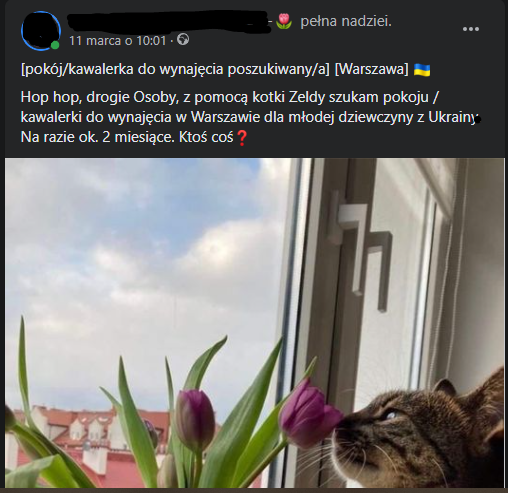This screenshot has width=508, height=493.
Task: Click the red question mark emoji
Action: [x=241, y=138]
